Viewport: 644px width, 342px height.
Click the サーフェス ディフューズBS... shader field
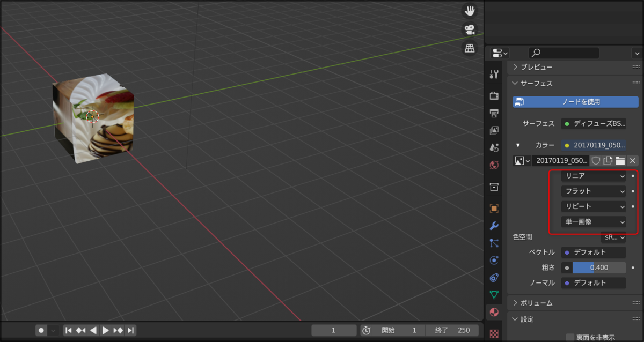coord(594,123)
